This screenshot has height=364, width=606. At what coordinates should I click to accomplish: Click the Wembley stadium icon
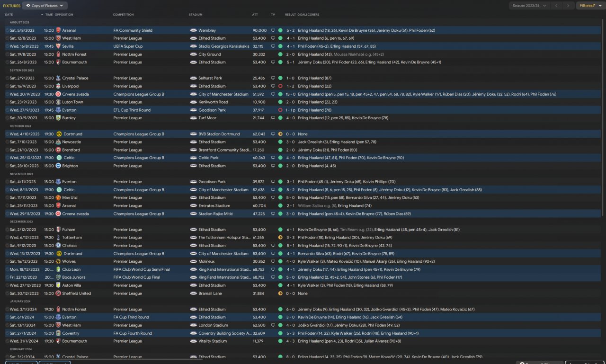pos(193,30)
